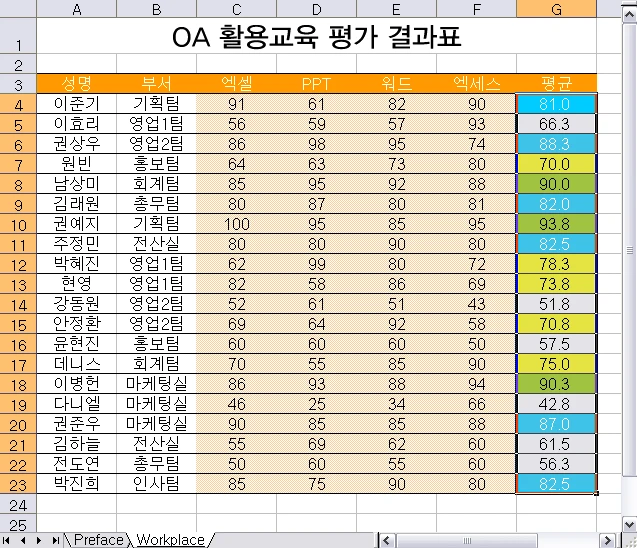Select the name cell '김래원'
Image resolution: width=637 pixels, height=548 pixels.
(x=76, y=204)
